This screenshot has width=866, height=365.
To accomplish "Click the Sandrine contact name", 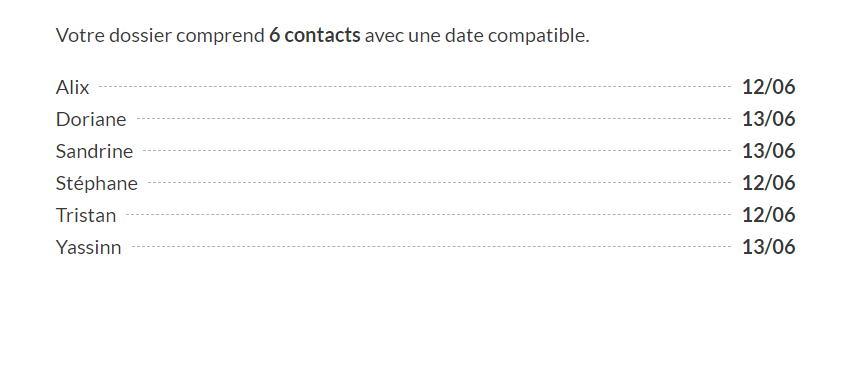I will (x=94, y=151).
